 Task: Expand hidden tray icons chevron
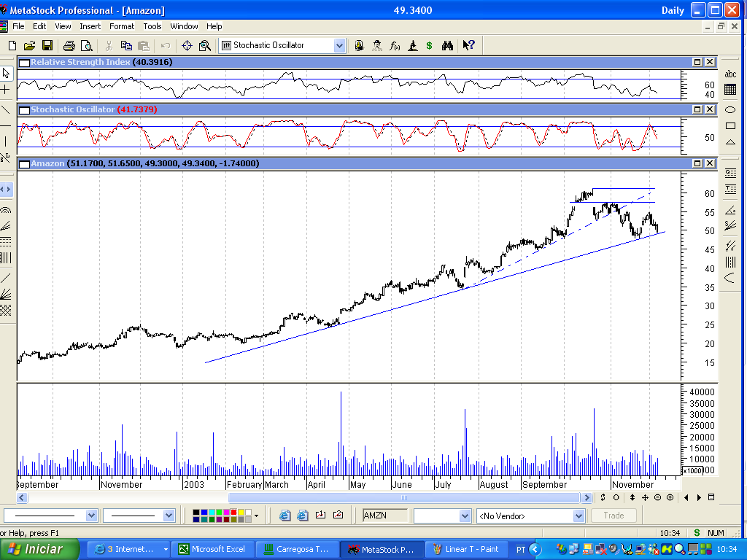click(535, 550)
